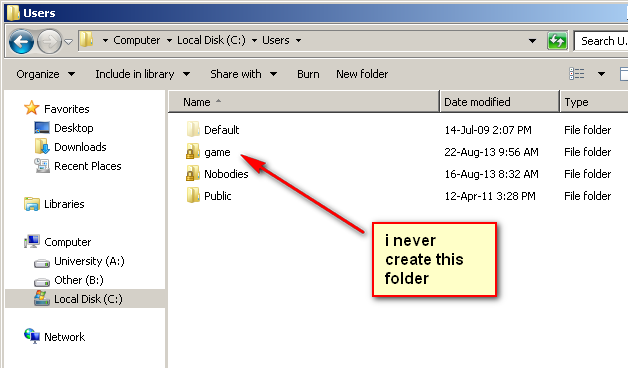Select Computer in the navigation pane

[68, 242]
